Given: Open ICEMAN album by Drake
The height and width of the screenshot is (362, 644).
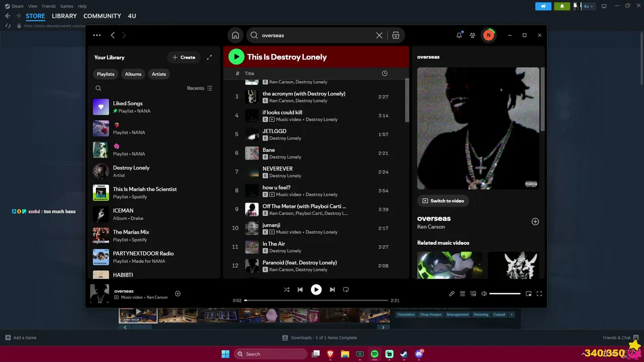Looking at the screenshot, I should [153, 214].
